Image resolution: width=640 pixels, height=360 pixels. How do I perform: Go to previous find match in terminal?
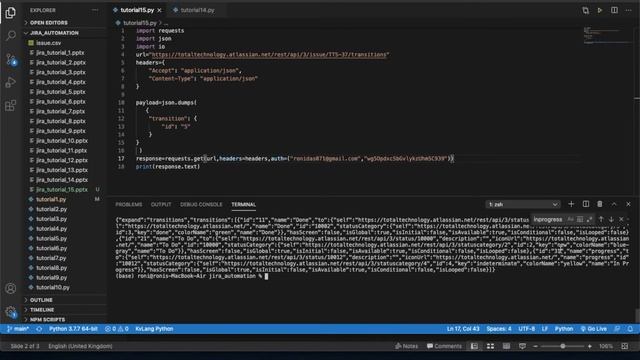pos(601,220)
